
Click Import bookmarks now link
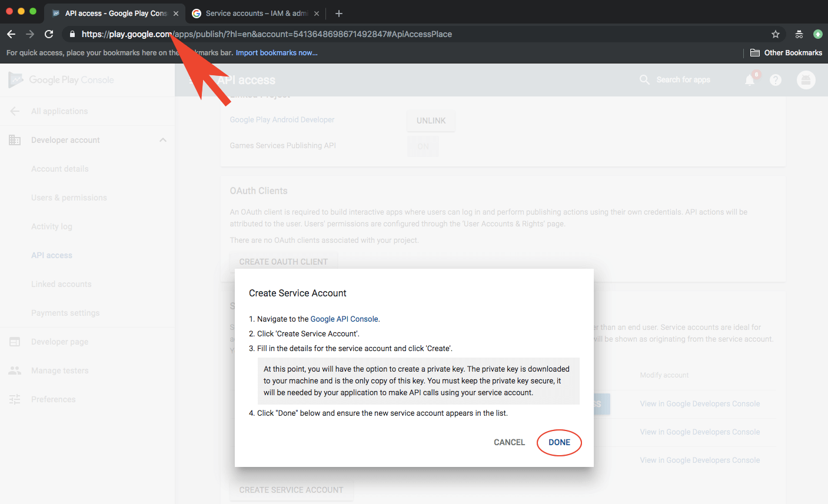point(277,53)
